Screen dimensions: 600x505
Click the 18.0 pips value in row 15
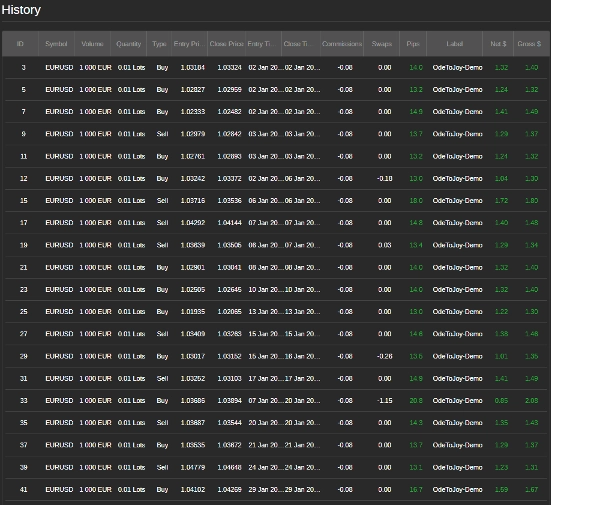pos(416,201)
